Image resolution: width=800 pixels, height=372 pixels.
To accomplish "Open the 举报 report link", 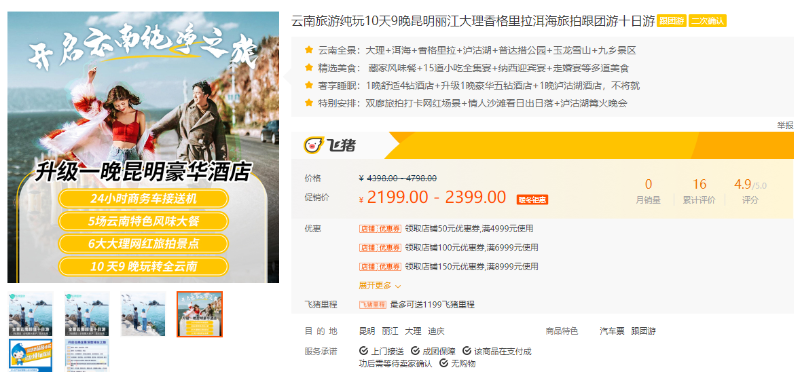I will coord(785,125).
